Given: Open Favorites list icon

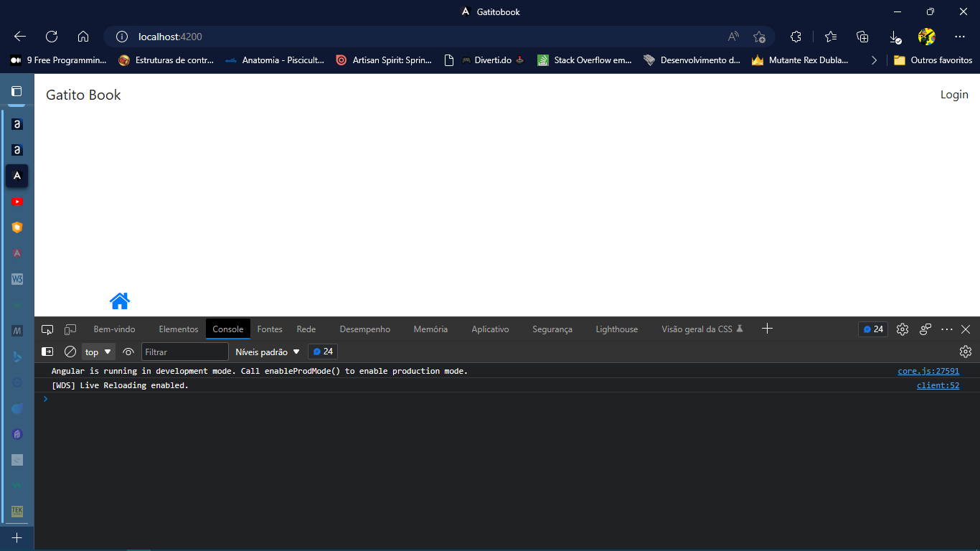Looking at the screenshot, I should [x=831, y=37].
